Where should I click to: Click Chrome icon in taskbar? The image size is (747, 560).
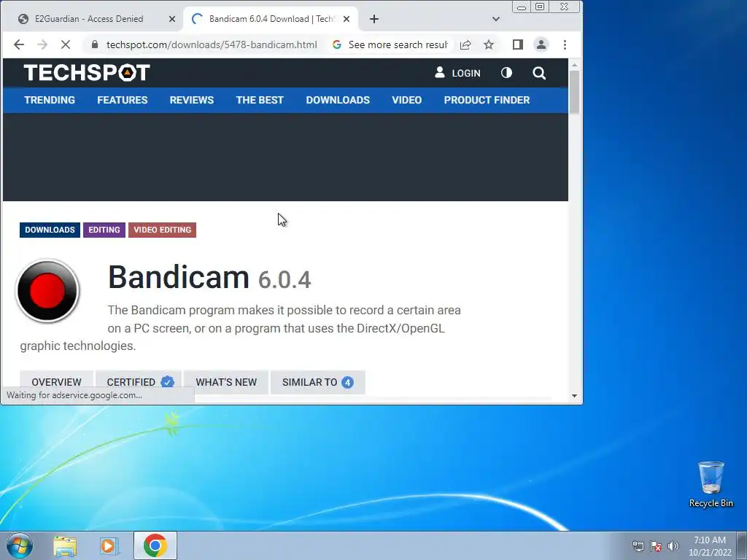pyautogui.click(x=155, y=545)
